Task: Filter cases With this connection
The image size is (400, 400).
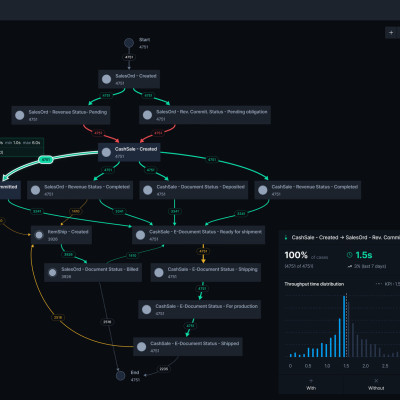Action: [x=311, y=384]
